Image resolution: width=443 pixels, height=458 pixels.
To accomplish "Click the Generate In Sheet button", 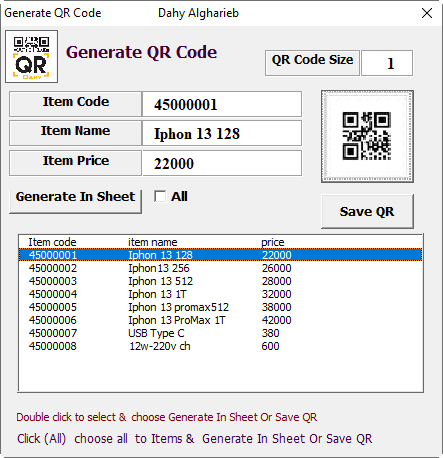I will (x=75, y=201).
